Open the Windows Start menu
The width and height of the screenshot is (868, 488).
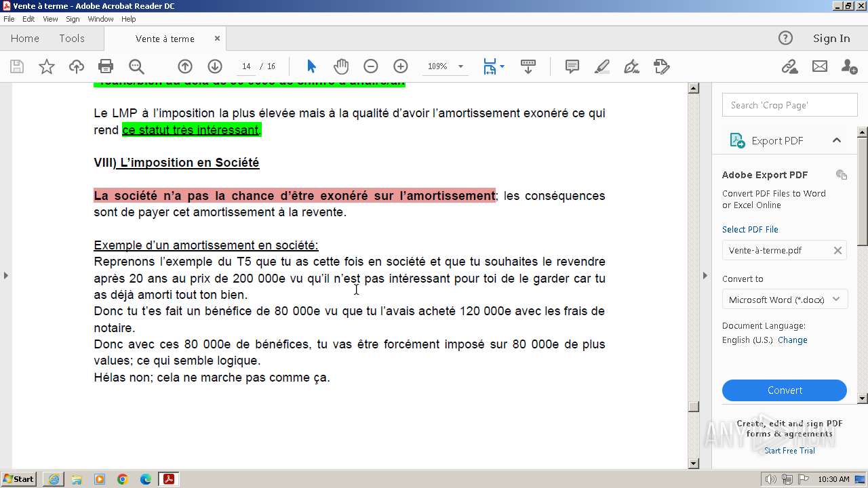(19, 479)
